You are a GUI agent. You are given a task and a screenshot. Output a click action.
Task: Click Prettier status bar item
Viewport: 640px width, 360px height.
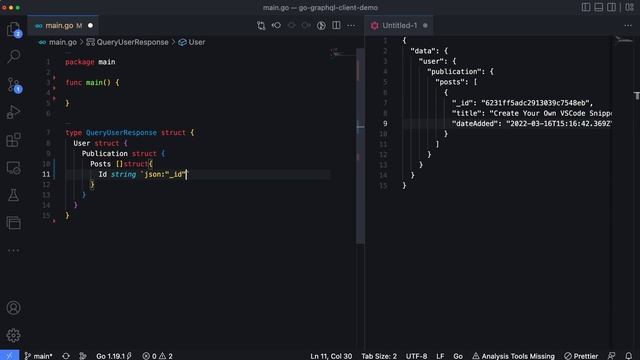(x=581, y=356)
